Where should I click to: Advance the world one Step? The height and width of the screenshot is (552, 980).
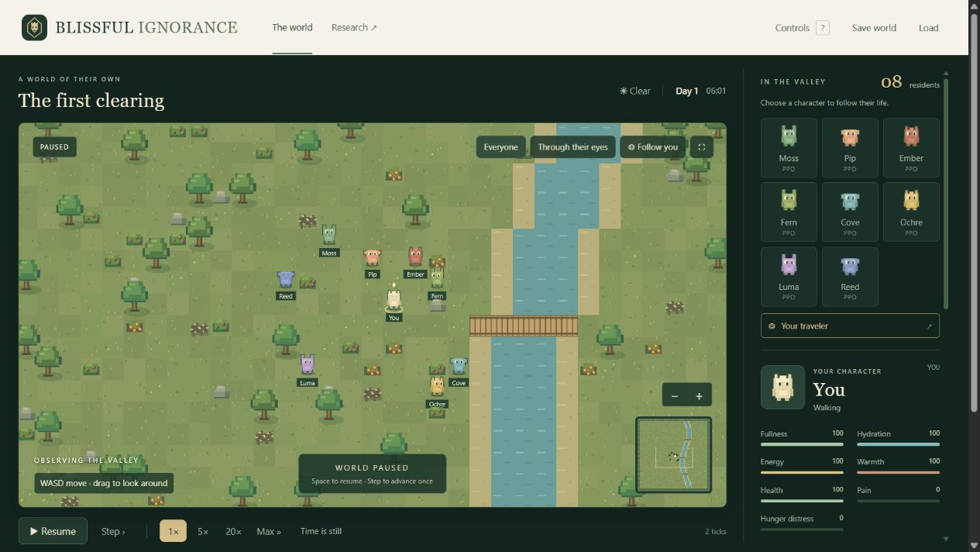pyautogui.click(x=113, y=531)
